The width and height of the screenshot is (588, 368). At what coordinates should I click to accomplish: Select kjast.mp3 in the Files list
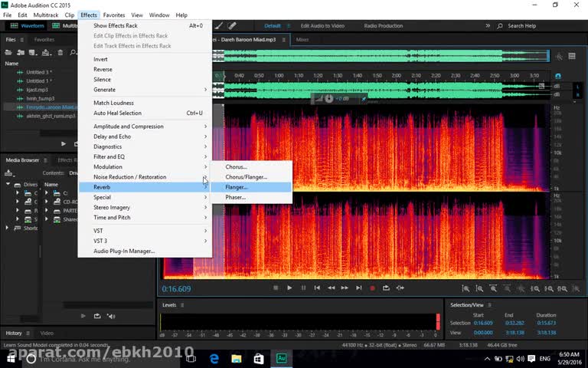tap(38, 90)
